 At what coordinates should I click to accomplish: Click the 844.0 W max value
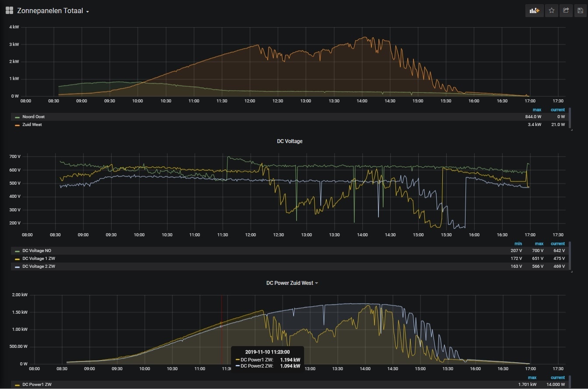click(x=533, y=117)
